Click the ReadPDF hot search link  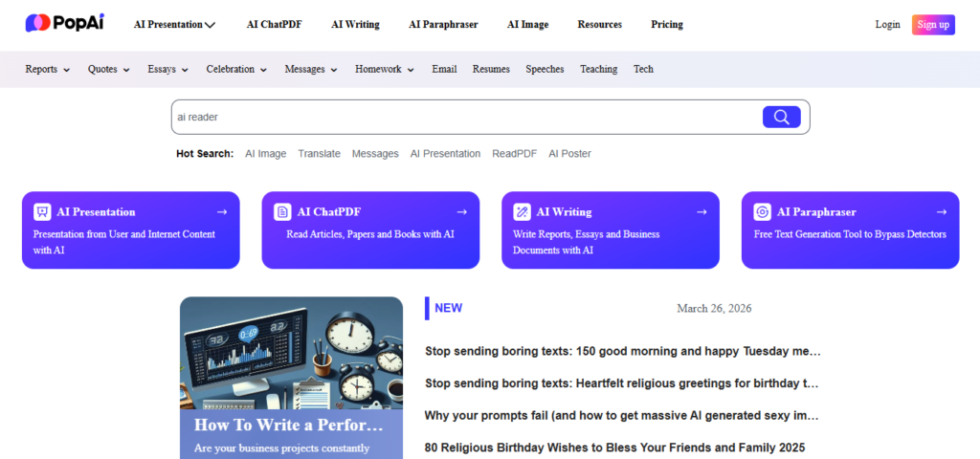coord(514,154)
